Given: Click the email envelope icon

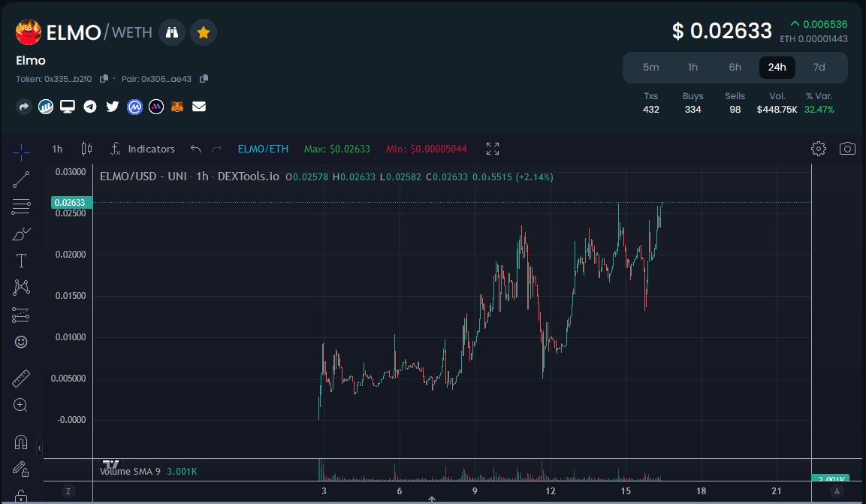Looking at the screenshot, I should click(x=199, y=107).
